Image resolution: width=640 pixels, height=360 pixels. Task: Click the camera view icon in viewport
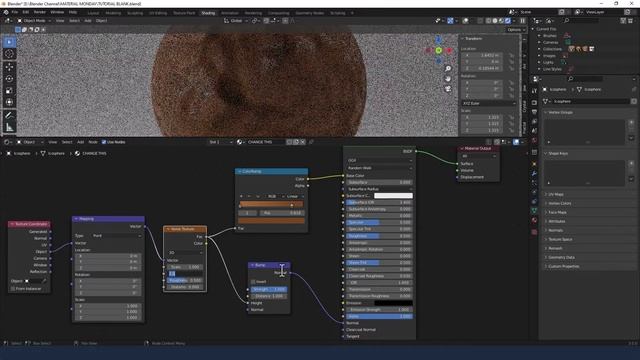click(x=448, y=89)
